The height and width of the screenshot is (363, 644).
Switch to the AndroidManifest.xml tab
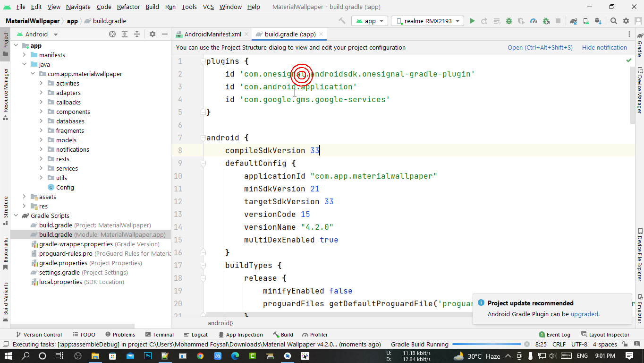(x=208, y=34)
